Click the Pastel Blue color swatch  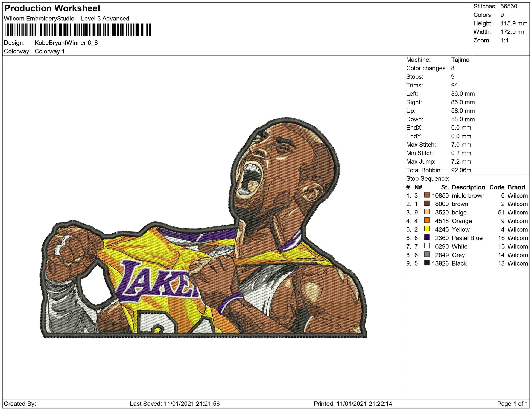pyautogui.click(x=427, y=237)
